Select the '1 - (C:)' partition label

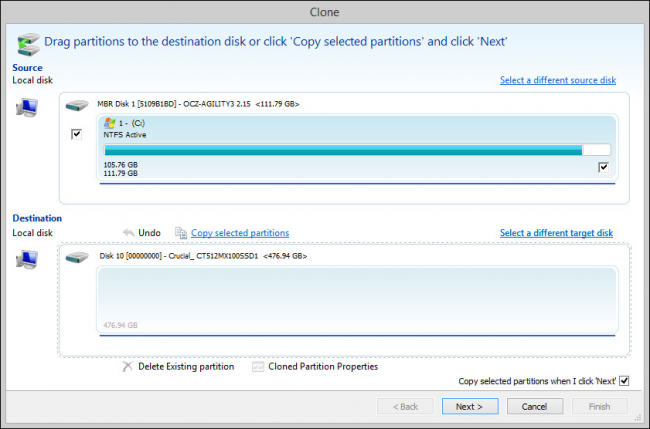coord(132,123)
